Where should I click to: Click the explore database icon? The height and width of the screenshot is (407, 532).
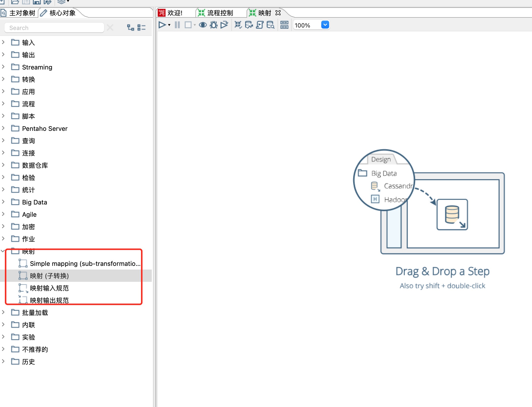[270, 25]
